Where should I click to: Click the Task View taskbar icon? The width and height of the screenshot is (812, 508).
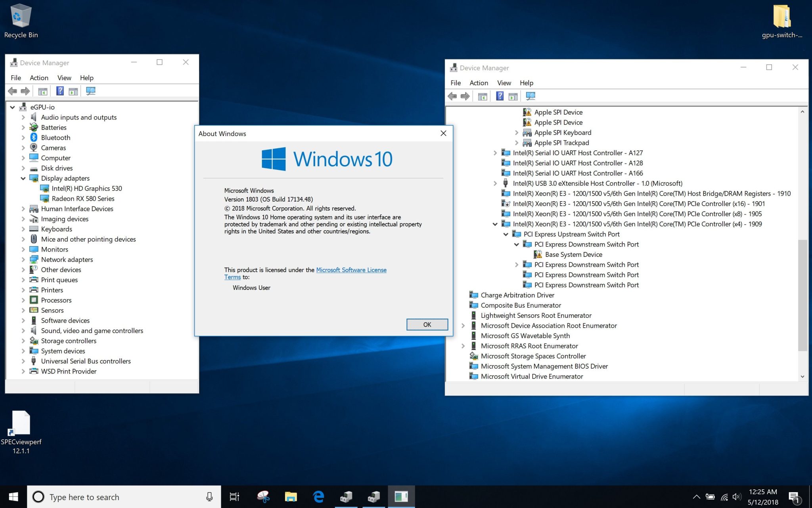234,496
